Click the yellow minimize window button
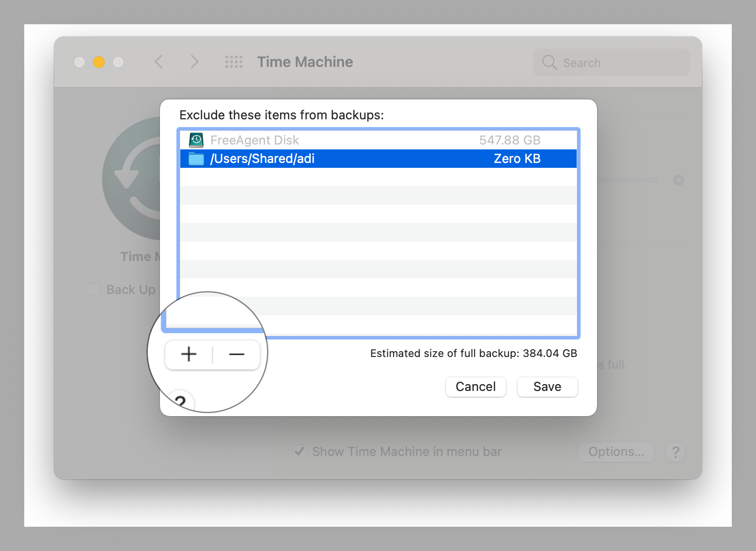This screenshot has width=756, height=551. tap(99, 62)
